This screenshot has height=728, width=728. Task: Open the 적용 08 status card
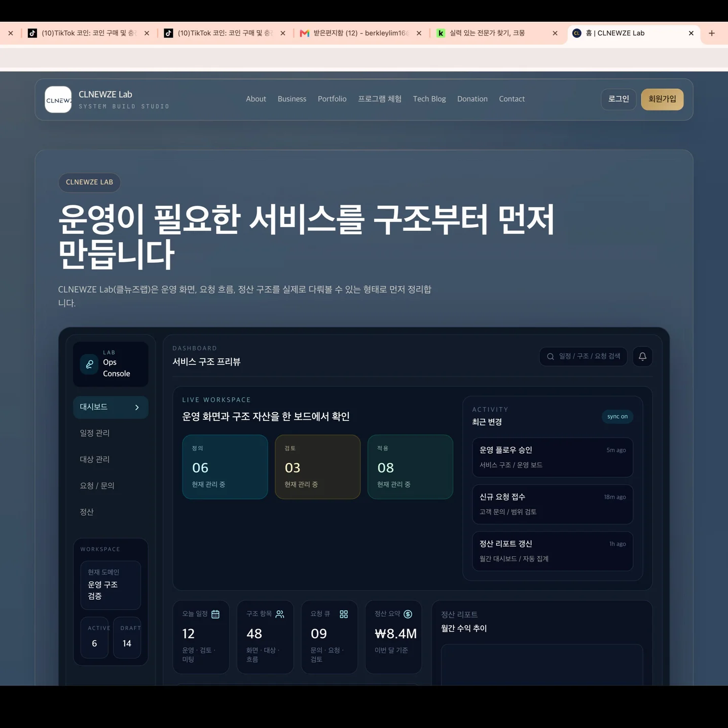pyautogui.click(x=410, y=467)
